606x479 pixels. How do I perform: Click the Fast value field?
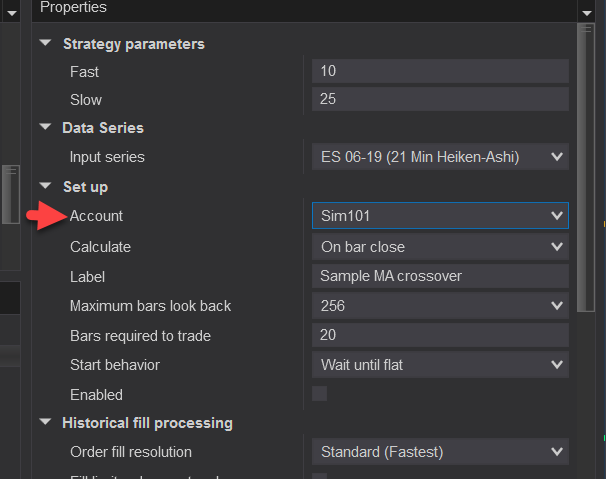click(x=440, y=72)
